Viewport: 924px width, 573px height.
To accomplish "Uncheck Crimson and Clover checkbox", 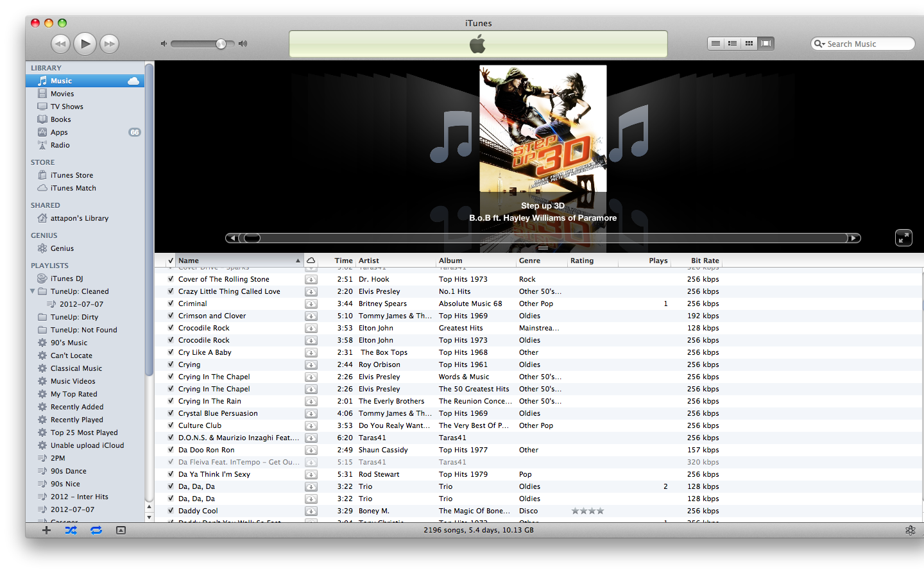I will (x=171, y=316).
